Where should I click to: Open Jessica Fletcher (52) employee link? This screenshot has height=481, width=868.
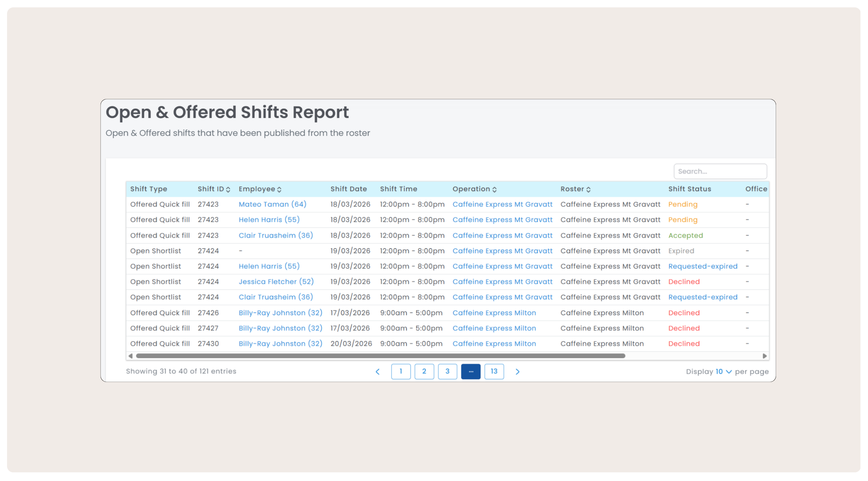point(276,282)
